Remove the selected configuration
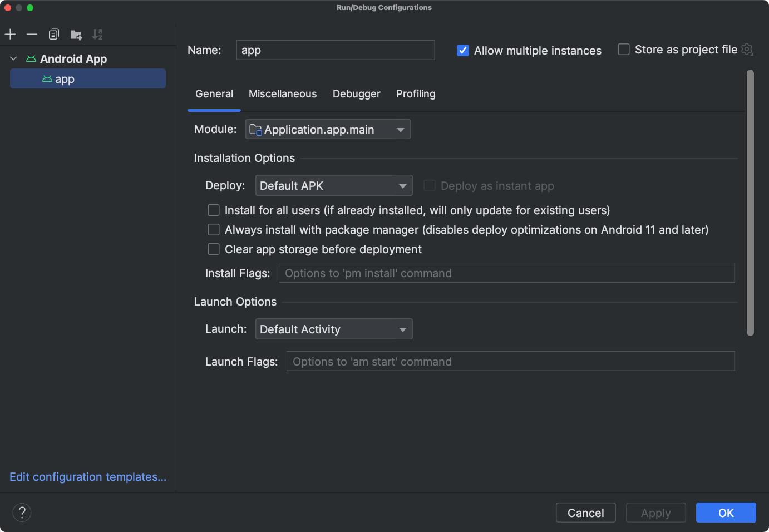Viewport: 769px width, 532px height. 32,34
